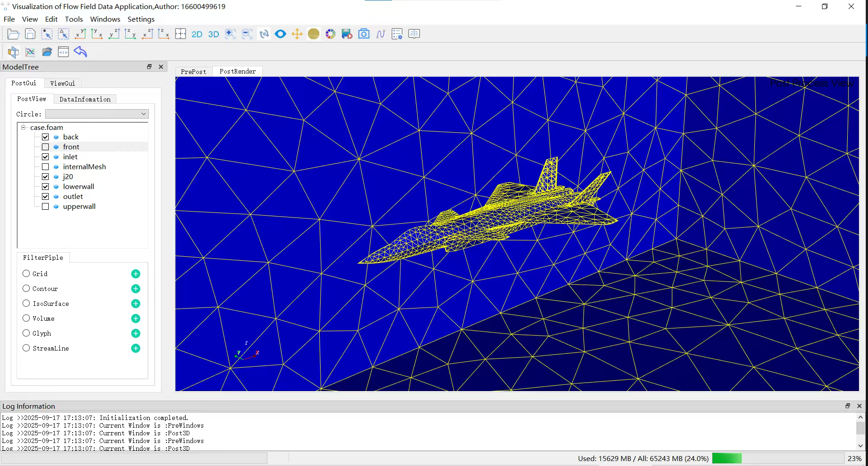Open the Circle dropdown
This screenshot has width=868, height=466.
pyautogui.click(x=97, y=114)
